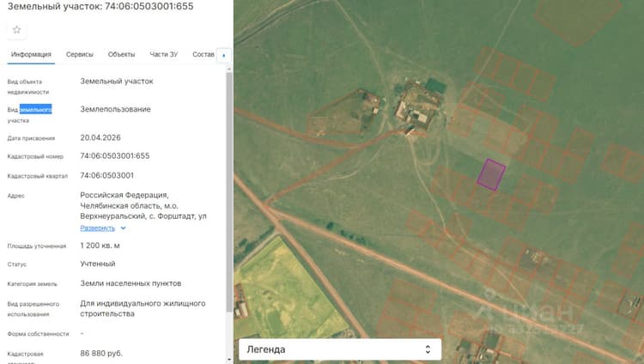
Task: Switch to the Объекты tab
Action: point(121,54)
